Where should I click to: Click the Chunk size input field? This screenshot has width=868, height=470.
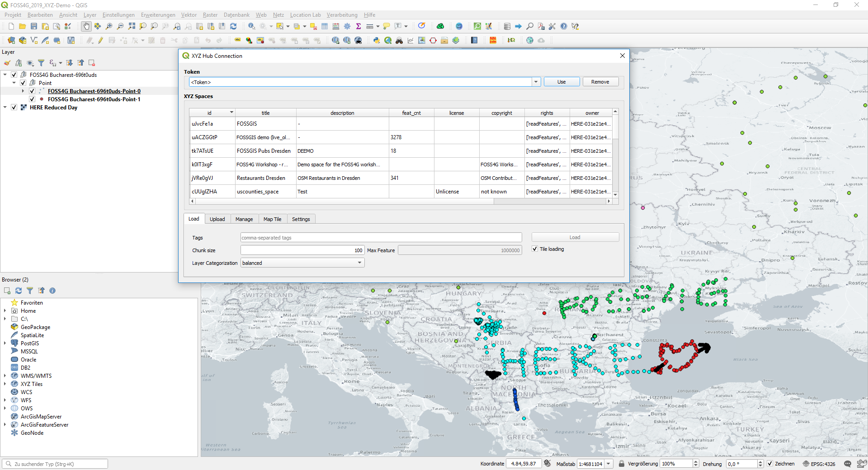pyautogui.click(x=302, y=250)
